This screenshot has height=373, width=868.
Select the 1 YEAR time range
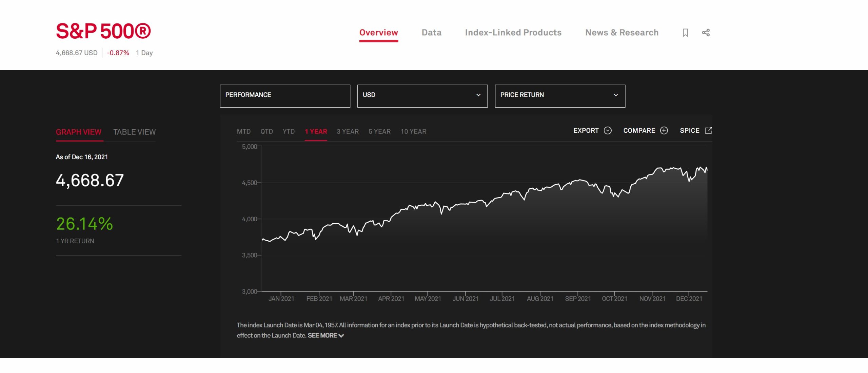point(316,131)
